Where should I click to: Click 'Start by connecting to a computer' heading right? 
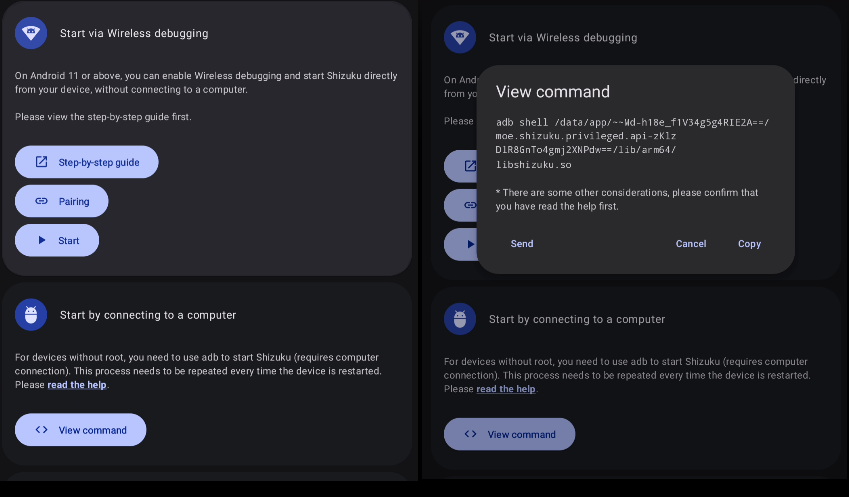(x=577, y=319)
